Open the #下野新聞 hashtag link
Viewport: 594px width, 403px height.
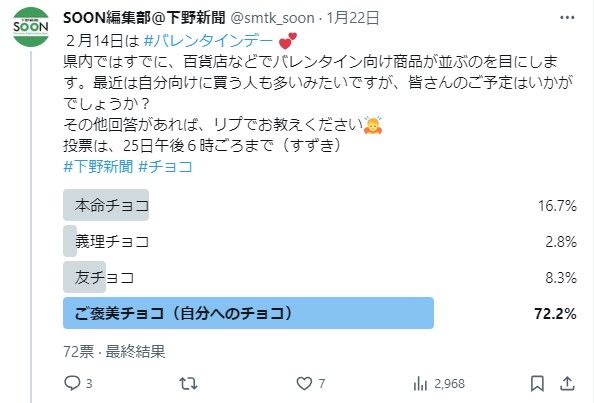point(98,166)
